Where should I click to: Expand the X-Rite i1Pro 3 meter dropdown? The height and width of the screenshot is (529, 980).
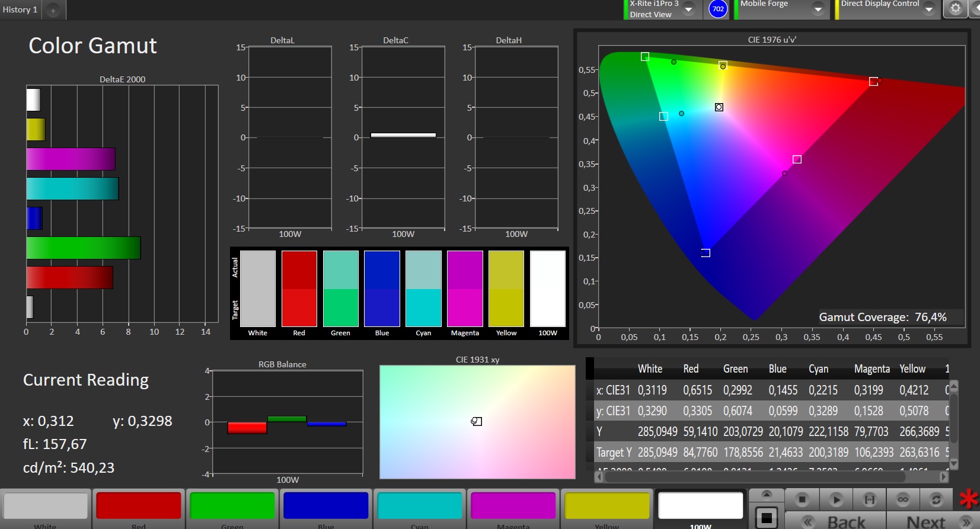coord(688,9)
